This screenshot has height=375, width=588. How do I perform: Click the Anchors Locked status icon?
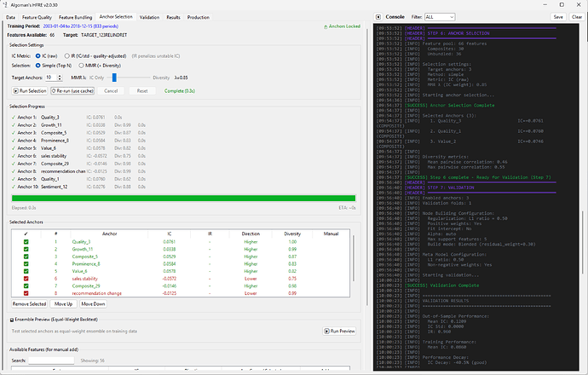(x=326, y=26)
